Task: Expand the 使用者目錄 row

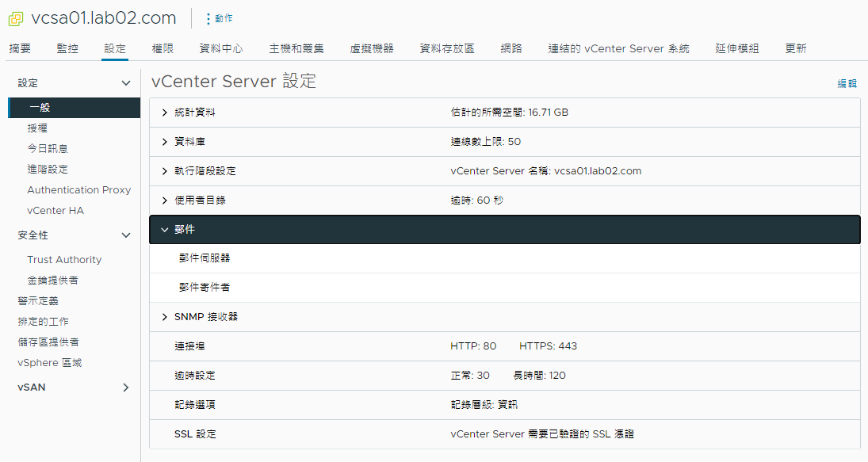Action: pos(164,200)
